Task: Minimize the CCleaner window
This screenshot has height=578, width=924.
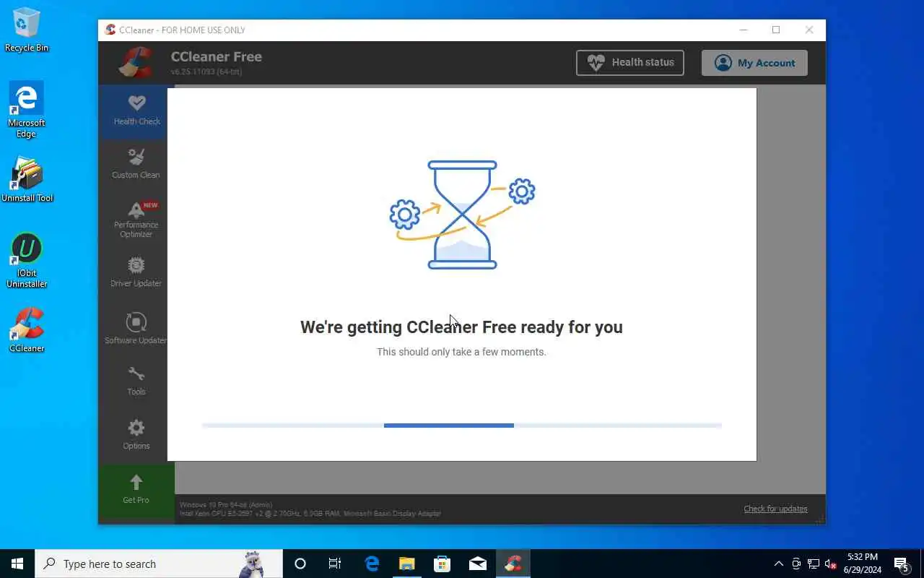Action: point(744,30)
